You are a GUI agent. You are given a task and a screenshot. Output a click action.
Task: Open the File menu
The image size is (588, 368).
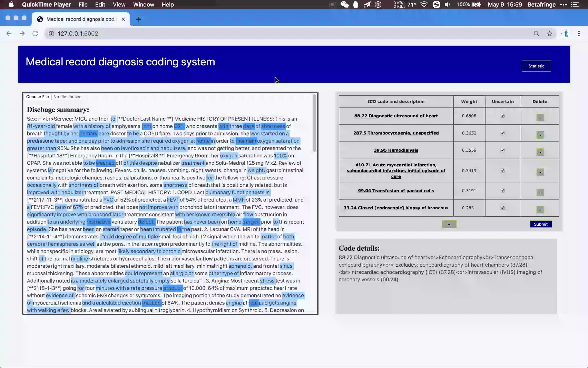click(83, 4)
